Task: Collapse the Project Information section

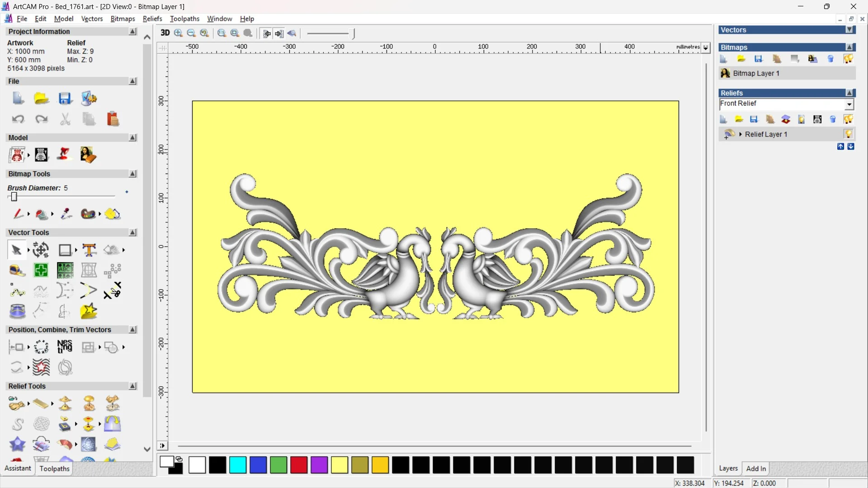Action: tap(132, 32)
